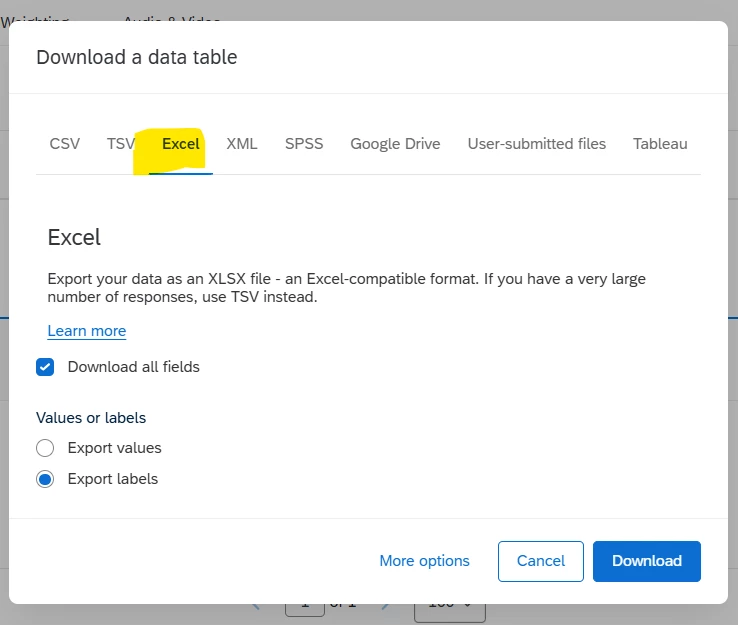Screen dimensions: 738x625
Task: Click the Values or labels heading
Action: tap(91, 418)
